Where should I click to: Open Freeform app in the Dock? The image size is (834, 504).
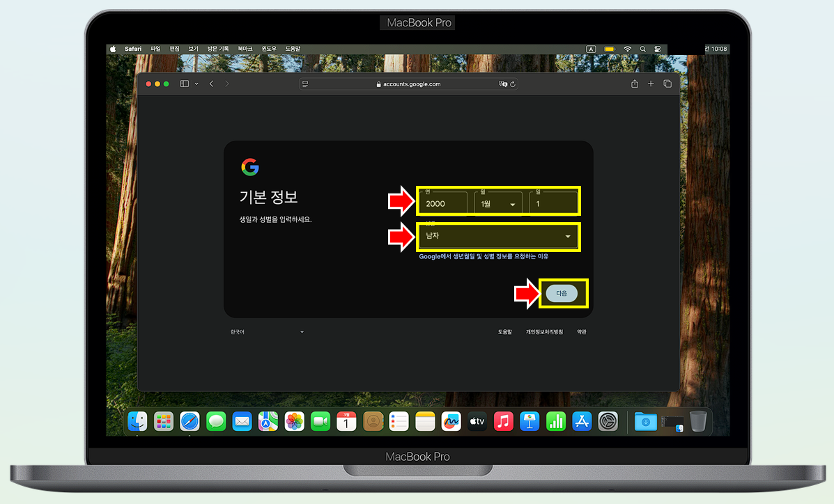click(x=451, y=422)
